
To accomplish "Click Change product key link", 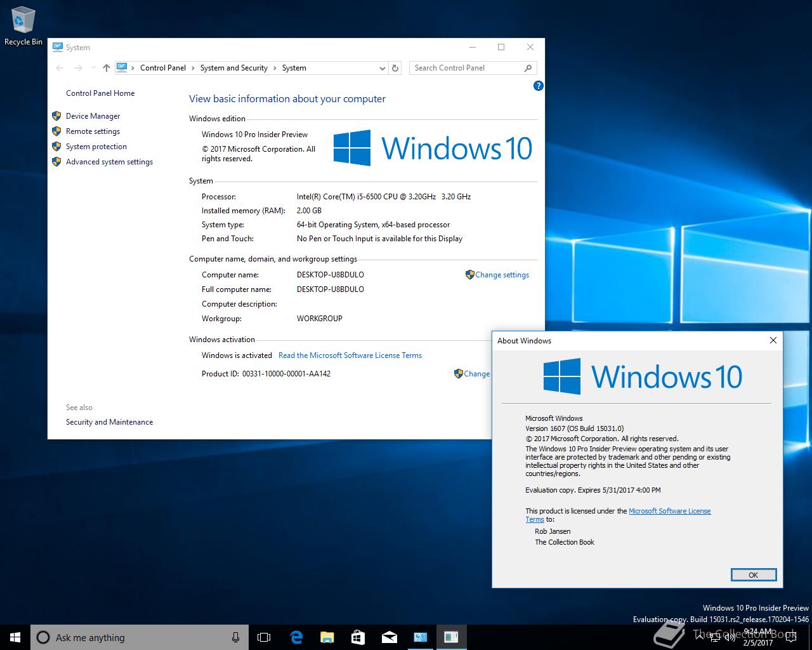I will point(476,374).
